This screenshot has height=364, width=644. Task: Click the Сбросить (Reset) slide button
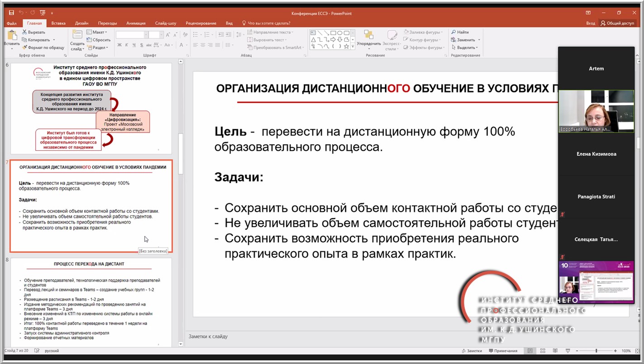(101, 40)
